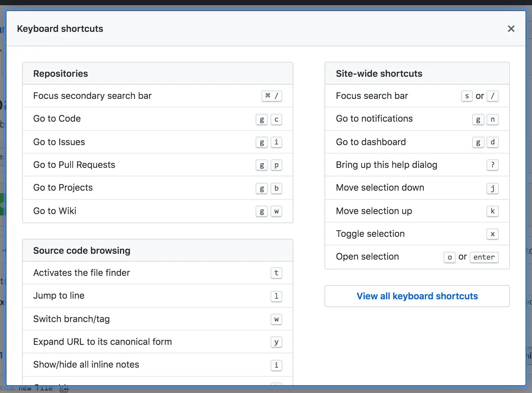532x393 pixels.
Task: Click the 'Go to Wiki' shortcut label
Action: click(55, 211)
